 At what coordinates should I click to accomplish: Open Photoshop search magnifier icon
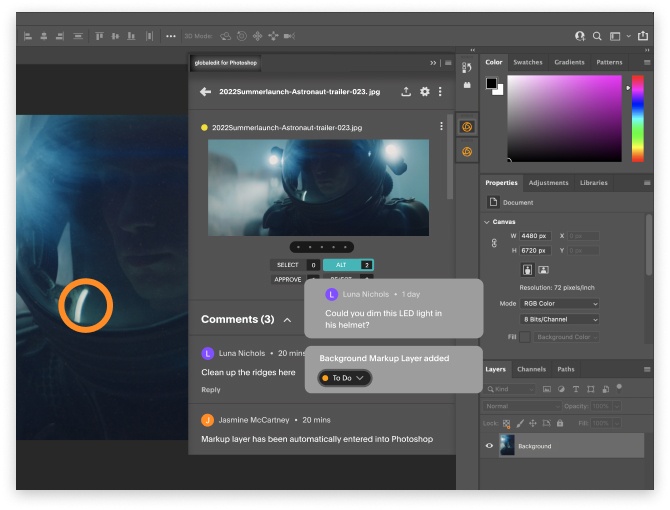(x=597, y=36)
